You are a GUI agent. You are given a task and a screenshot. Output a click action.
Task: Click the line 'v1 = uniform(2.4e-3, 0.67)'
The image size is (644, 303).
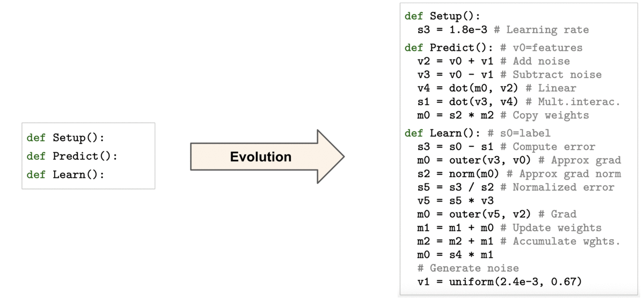(500, 281)
